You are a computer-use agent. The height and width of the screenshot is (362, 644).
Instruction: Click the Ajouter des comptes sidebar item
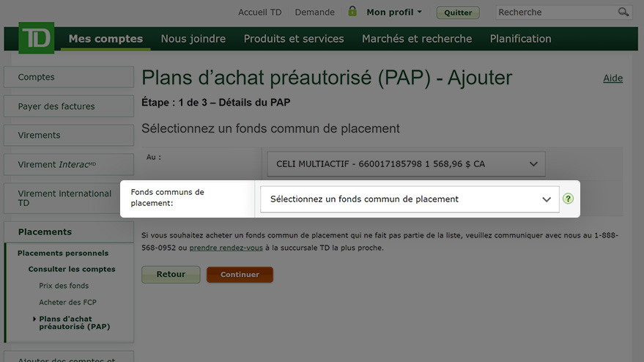click(69, 357)
